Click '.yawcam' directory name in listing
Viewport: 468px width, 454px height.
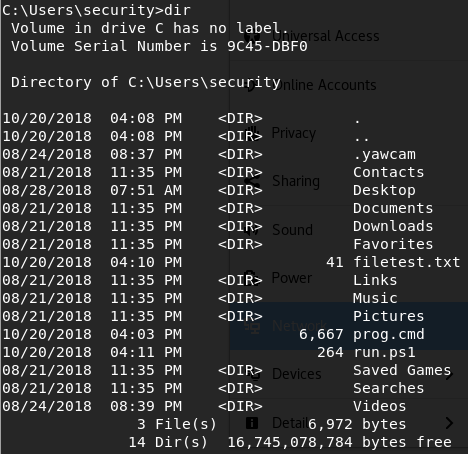(384, 155)
